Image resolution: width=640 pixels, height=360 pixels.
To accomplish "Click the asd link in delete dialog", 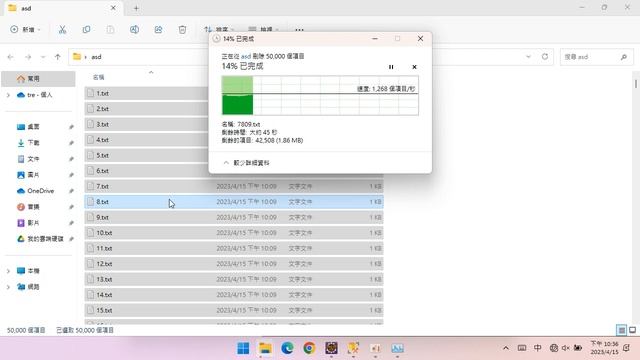I will pyautogui.click(x=246, y=56).
